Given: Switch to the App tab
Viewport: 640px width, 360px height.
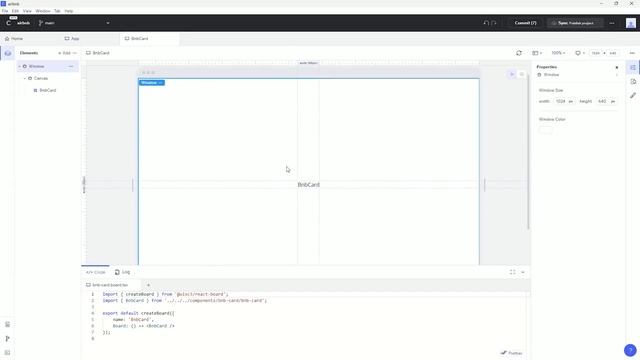Looking at the screenshot, I should 72,38.
